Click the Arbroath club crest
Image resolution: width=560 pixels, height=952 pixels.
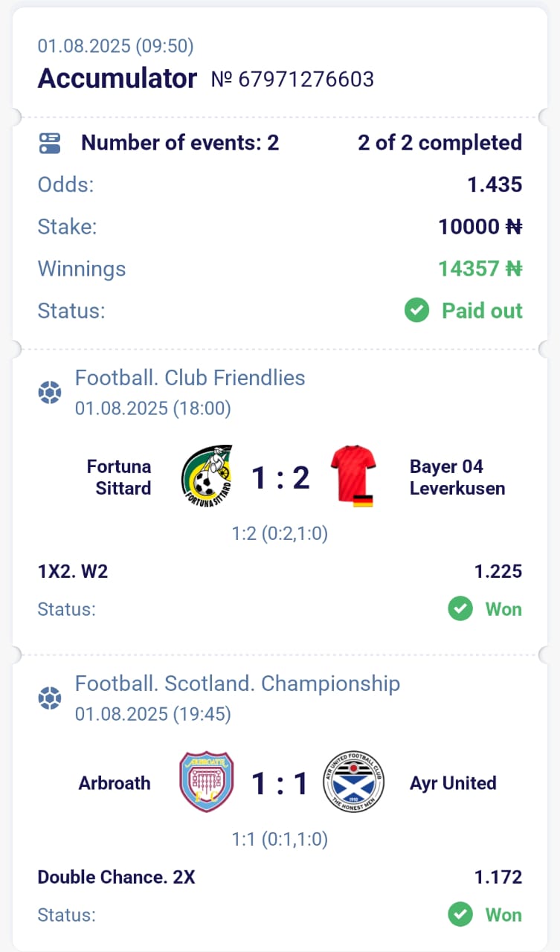click(x=207, y=782)
